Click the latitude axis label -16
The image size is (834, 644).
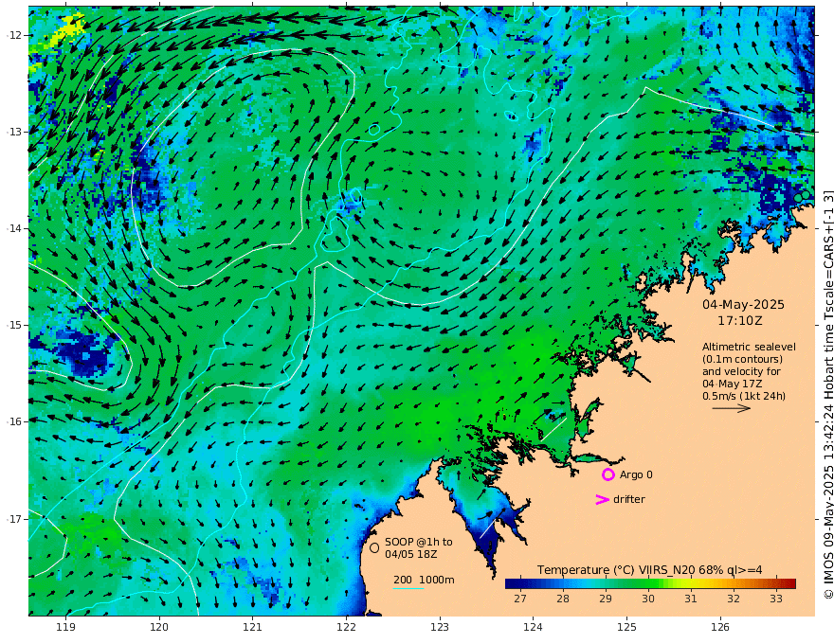[x=14, y=421]
